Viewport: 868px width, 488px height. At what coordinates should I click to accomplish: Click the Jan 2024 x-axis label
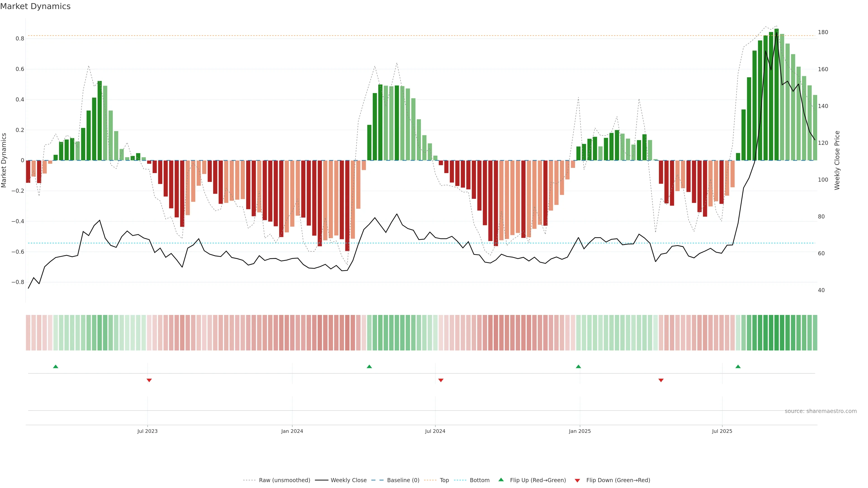point(292,431)
